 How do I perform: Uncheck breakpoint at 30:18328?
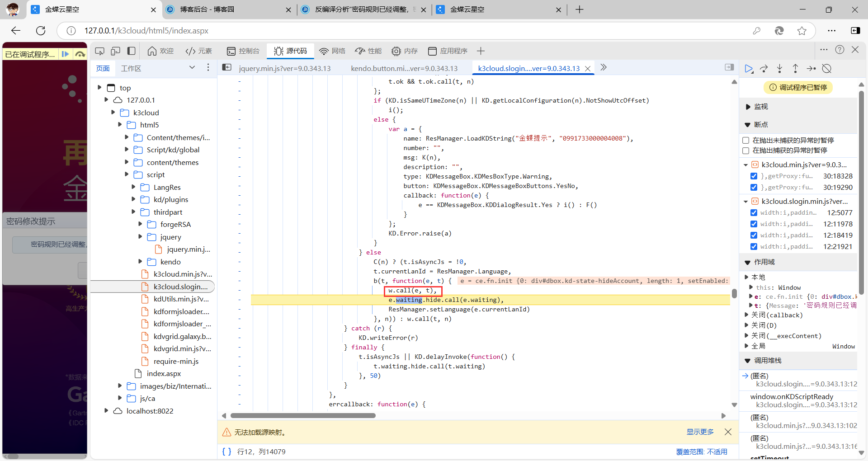coord(754,176)
